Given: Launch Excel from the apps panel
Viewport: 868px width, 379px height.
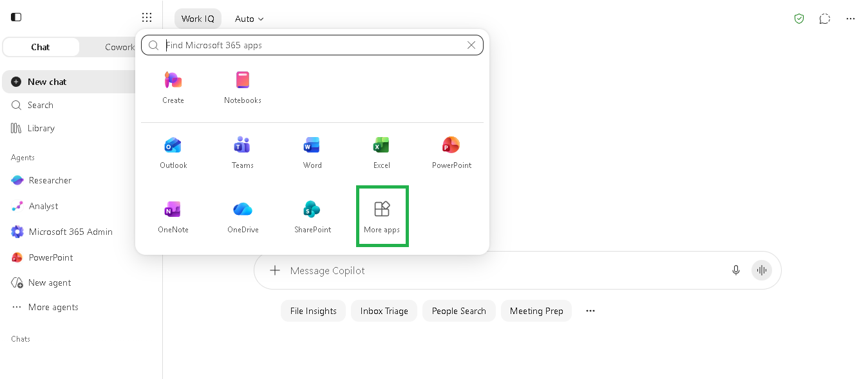Looking at the screenshot, I should (382, 153).
